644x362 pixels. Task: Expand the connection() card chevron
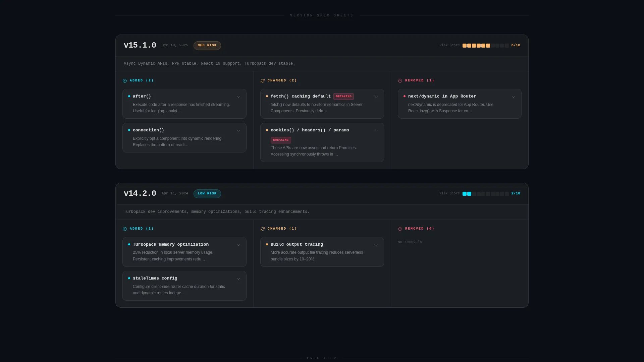pyautogui.click(x=238, y=131)
